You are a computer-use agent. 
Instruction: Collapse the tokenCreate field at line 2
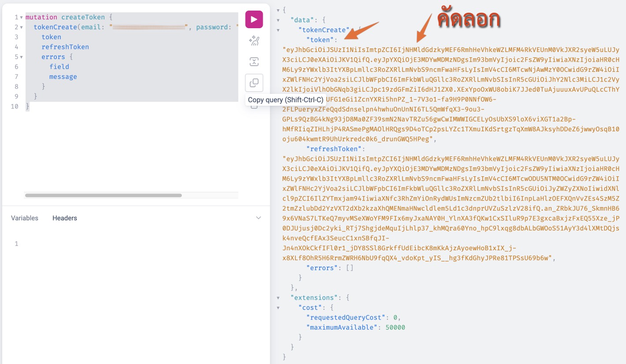(x=22, y=27)
